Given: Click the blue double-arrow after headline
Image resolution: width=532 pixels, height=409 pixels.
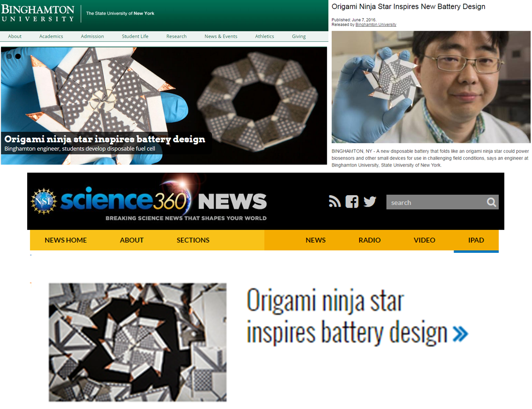Looking at the screenshot, I should coord(460,333).
